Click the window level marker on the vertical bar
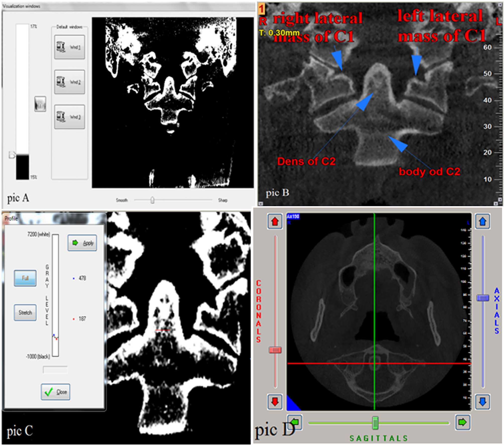This screenshot has height=445, width=504. 12,155
